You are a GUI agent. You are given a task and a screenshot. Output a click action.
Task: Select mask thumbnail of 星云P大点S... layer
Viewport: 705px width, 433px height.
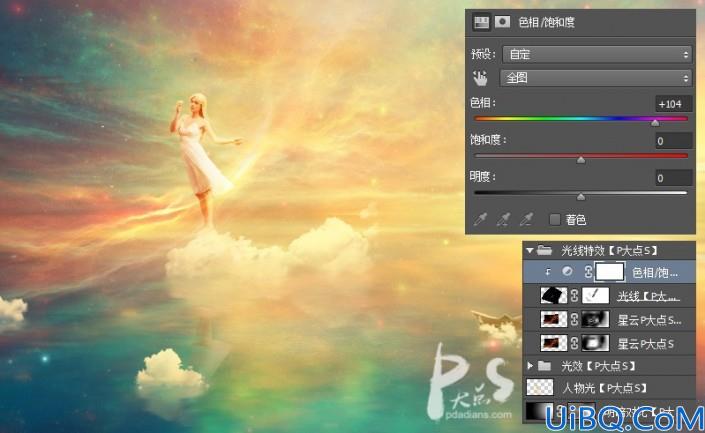[x=596, y=319]
